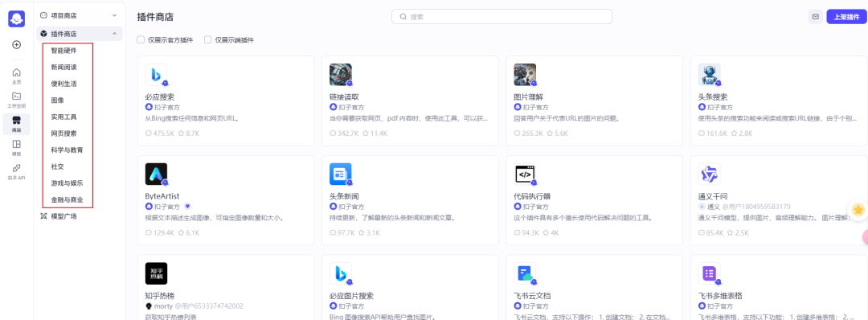The image size is (868, 320).
Task: Select the 智能硬件 category
Action: (x=63, y=51)
